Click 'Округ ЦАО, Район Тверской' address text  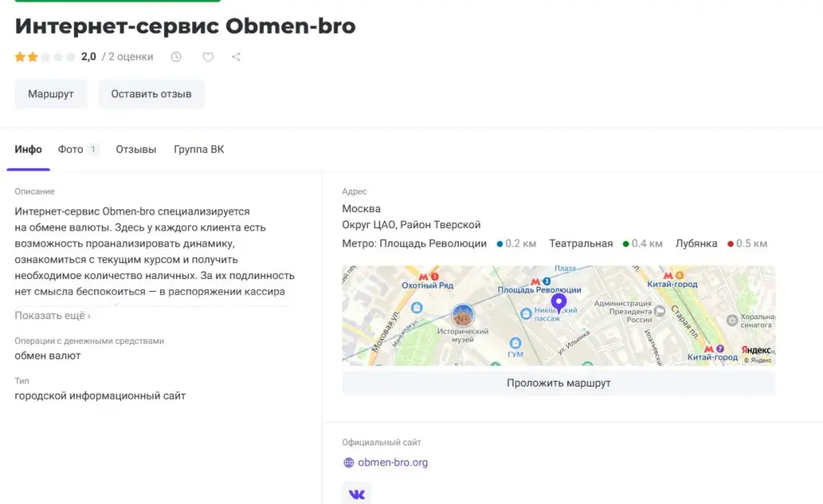411,225
